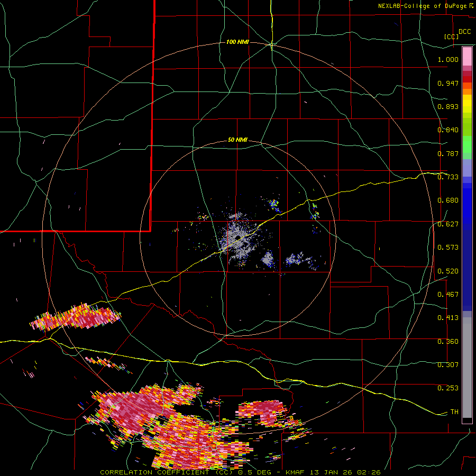Viewport: 476px width, 476px height.
Task: Select the 0.573 legend value
Action: (x=448, y=248)
